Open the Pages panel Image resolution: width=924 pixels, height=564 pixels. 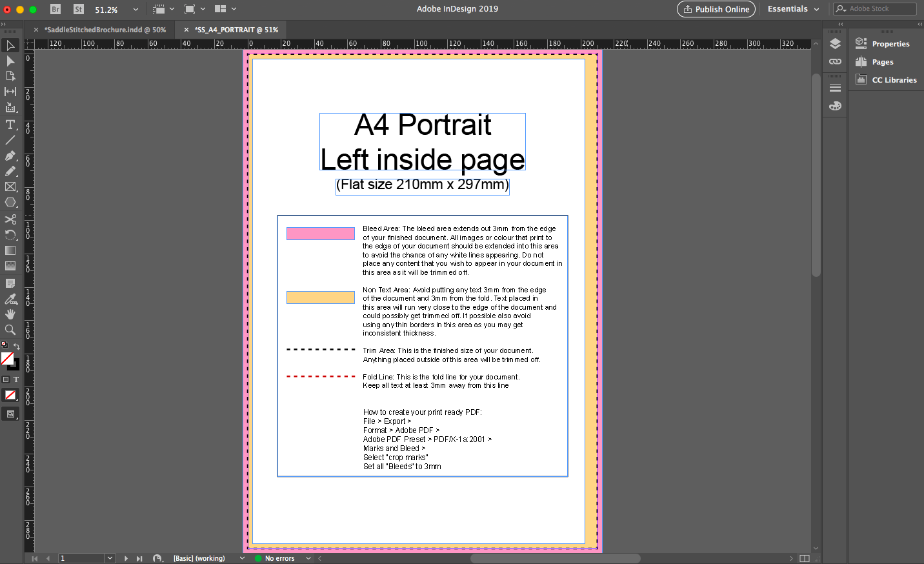875,62
